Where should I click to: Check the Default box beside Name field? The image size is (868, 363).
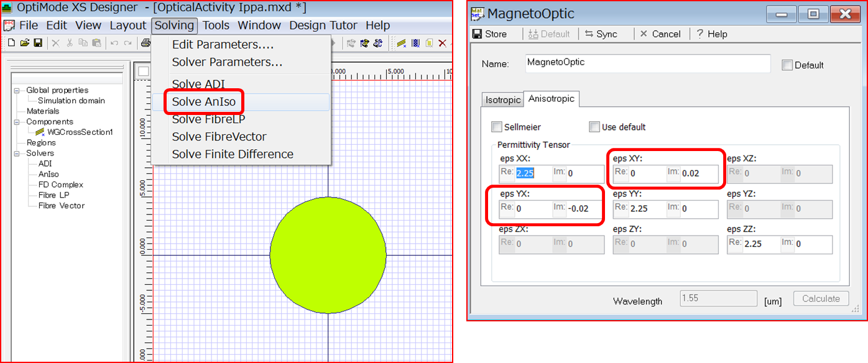[787, 65]
